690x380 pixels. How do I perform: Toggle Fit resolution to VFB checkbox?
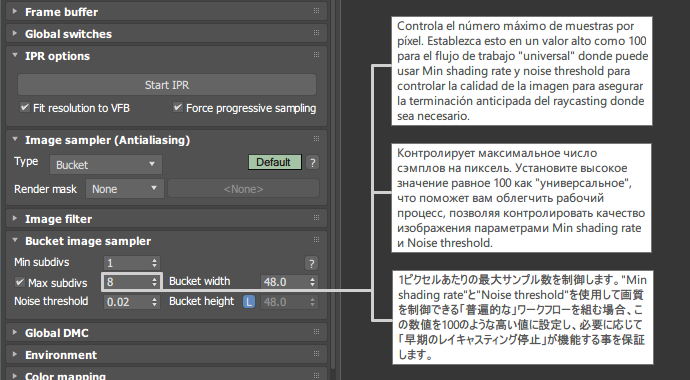tap(25, 107)
